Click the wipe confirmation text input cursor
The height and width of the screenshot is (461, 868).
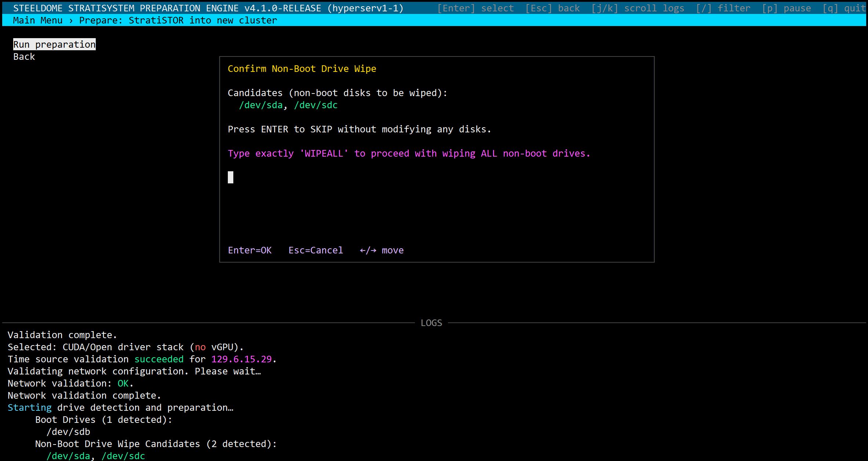pyautogui.click(x=230, y=178)
